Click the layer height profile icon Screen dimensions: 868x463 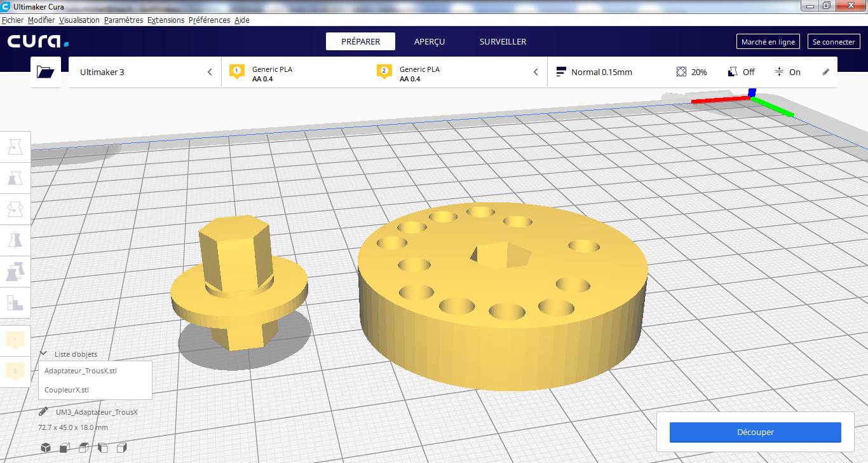pos(561,72)
